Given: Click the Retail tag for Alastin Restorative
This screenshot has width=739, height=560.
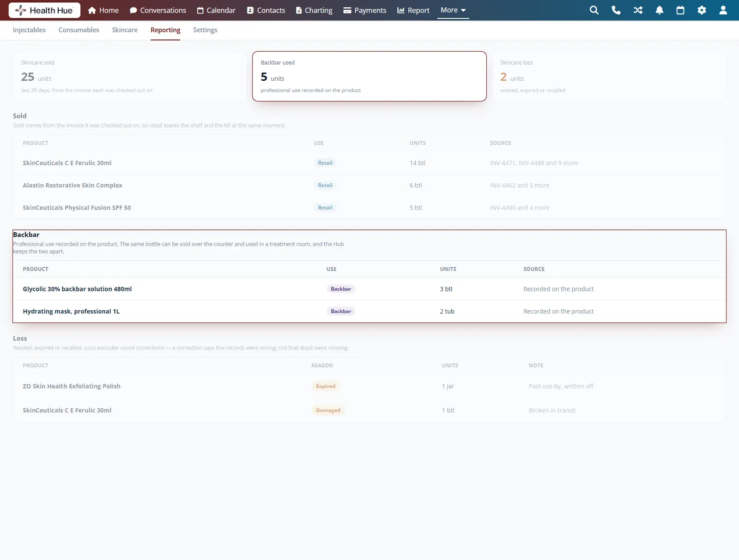Looking at the screenshot, I should point(325,185).
